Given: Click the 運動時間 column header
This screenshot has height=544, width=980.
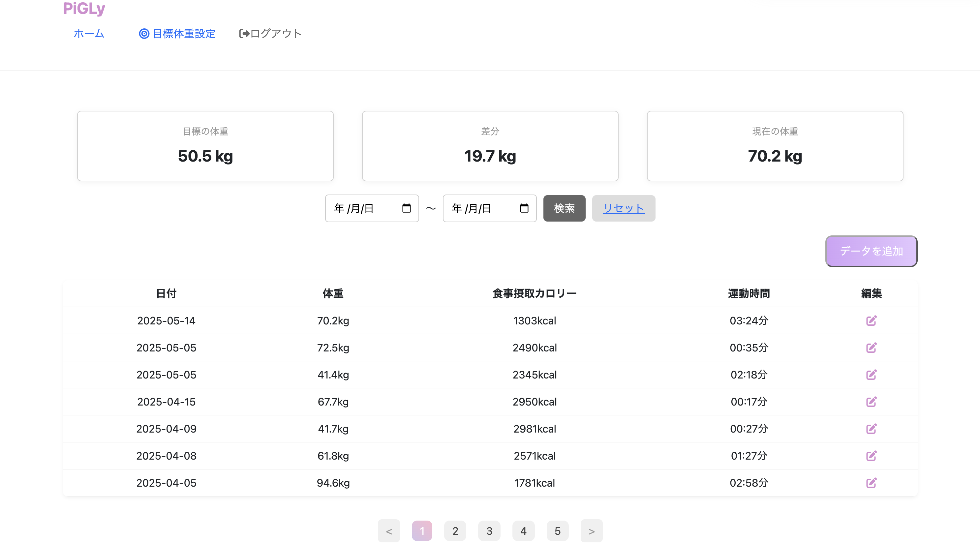Looking at the screenshot, I should click(749, 293).
